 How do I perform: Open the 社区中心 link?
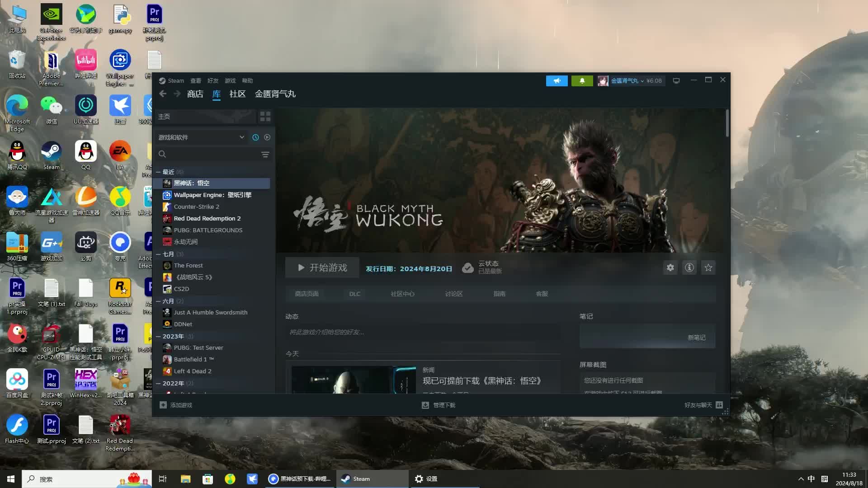402,294
